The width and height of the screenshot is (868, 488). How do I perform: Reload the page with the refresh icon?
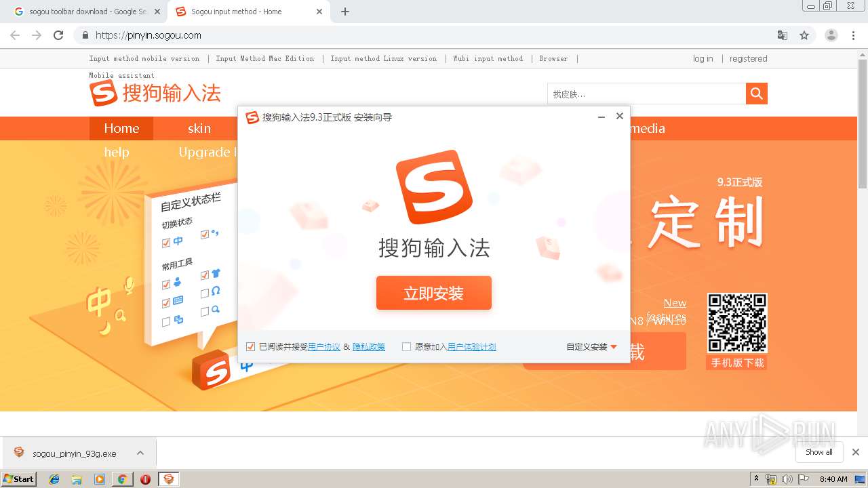pyautogui.click(x=58, y=35)
